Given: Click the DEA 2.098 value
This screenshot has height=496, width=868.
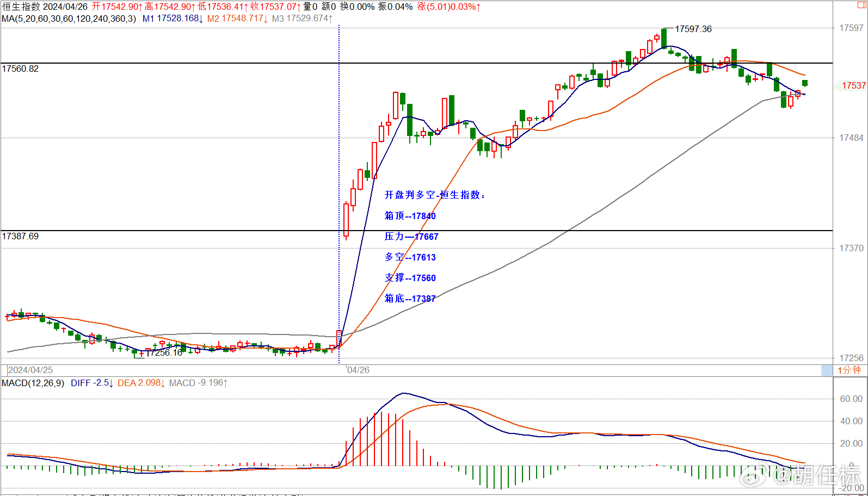Looking at the screenshot, I should click(141, 383).
